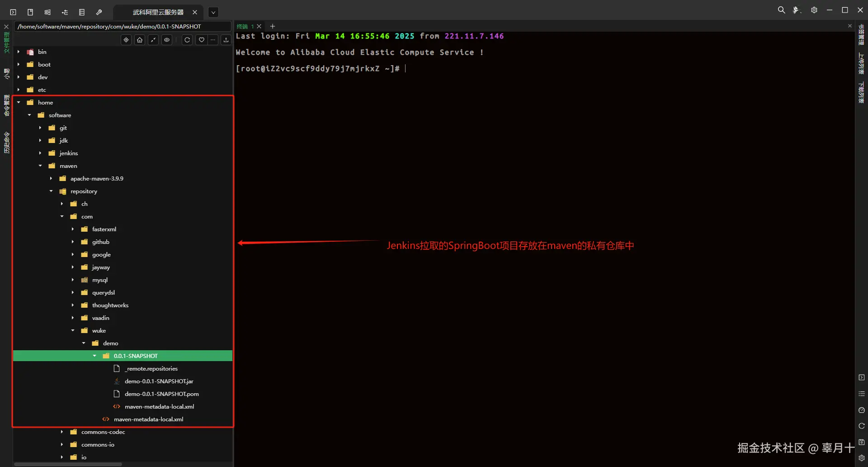Click the horizontal scrollbar under file tree

pyautogui.click(x=68, y=464)
